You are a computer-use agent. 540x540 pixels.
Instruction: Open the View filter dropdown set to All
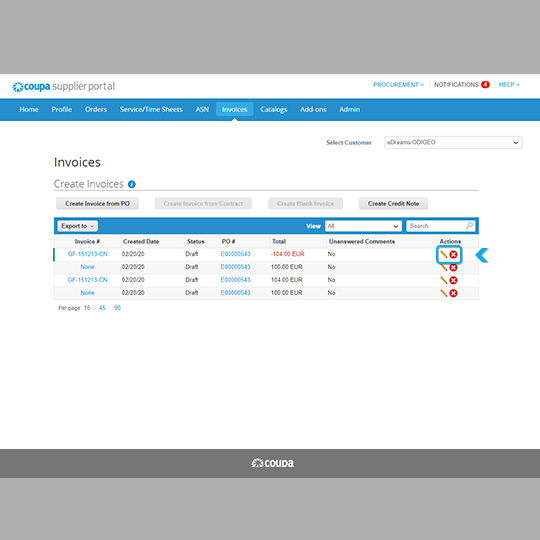tap(363, 226)
